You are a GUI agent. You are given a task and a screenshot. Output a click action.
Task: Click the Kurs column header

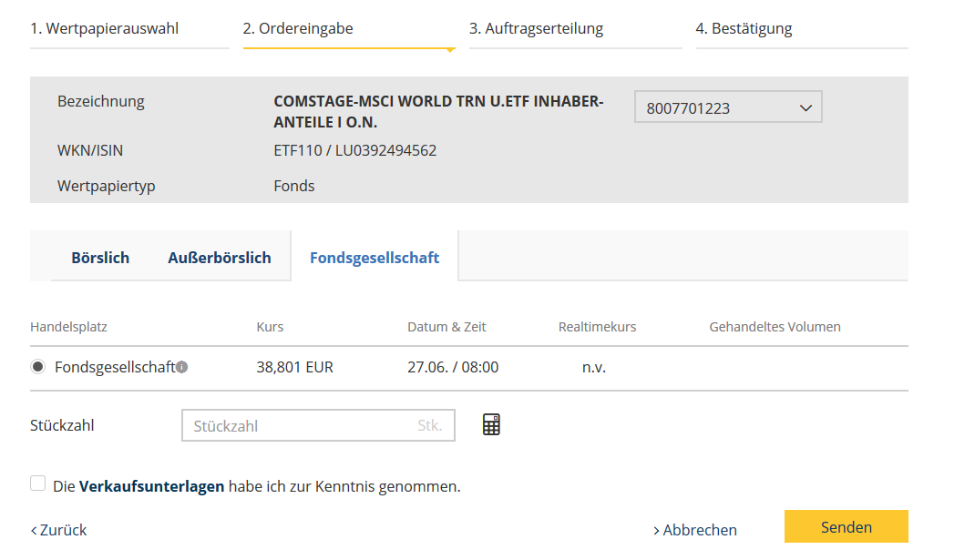pyautogui.click(x=270, y=327)
